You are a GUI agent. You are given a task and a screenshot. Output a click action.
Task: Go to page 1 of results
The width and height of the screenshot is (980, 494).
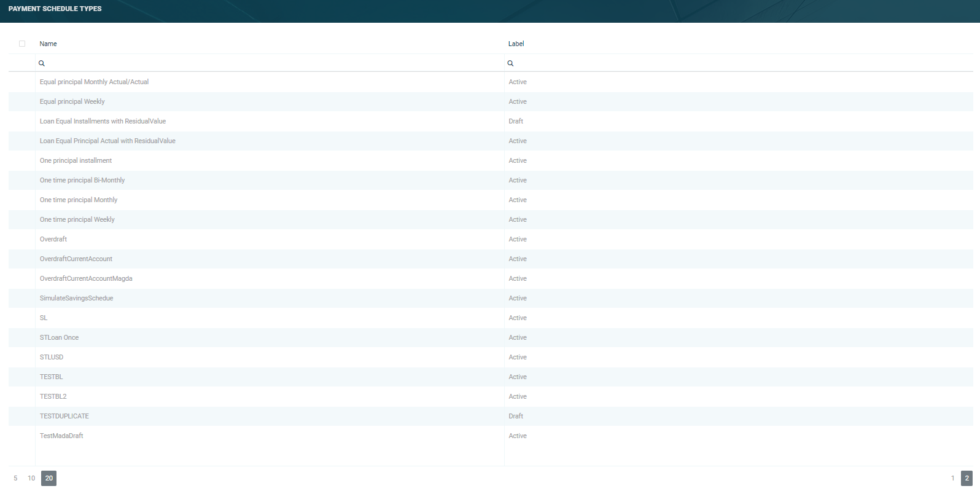953,478
